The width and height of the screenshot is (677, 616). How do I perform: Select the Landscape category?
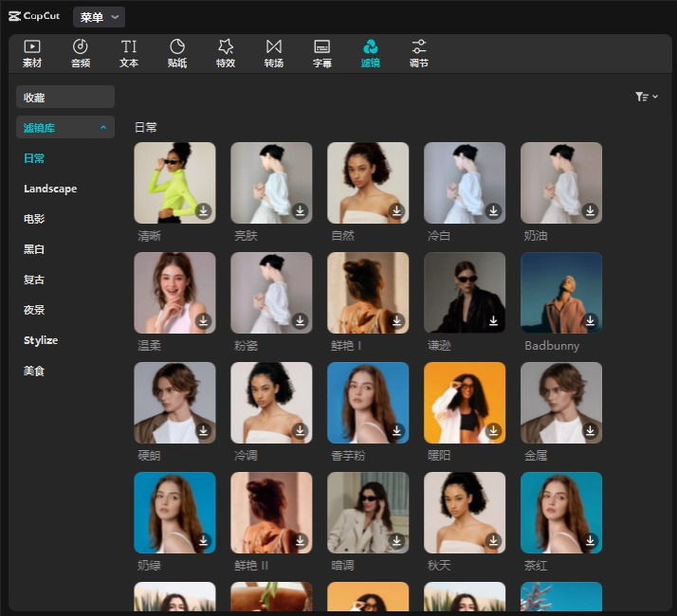(x=50, y=189)
